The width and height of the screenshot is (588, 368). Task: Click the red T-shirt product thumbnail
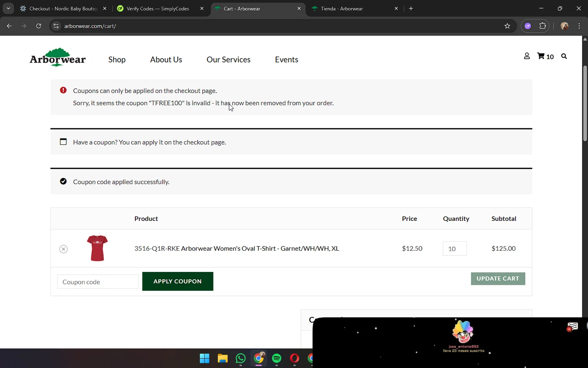tap(97, 248)
